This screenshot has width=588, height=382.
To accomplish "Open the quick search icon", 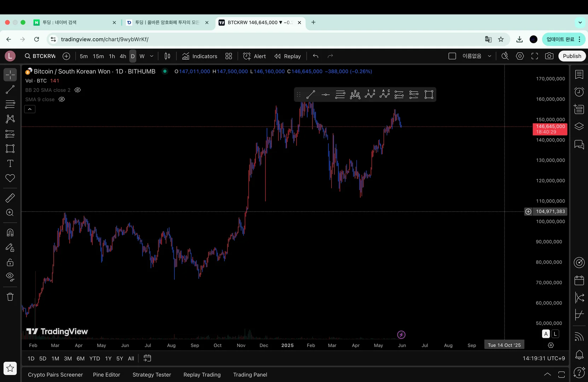I will click(505, 56).
